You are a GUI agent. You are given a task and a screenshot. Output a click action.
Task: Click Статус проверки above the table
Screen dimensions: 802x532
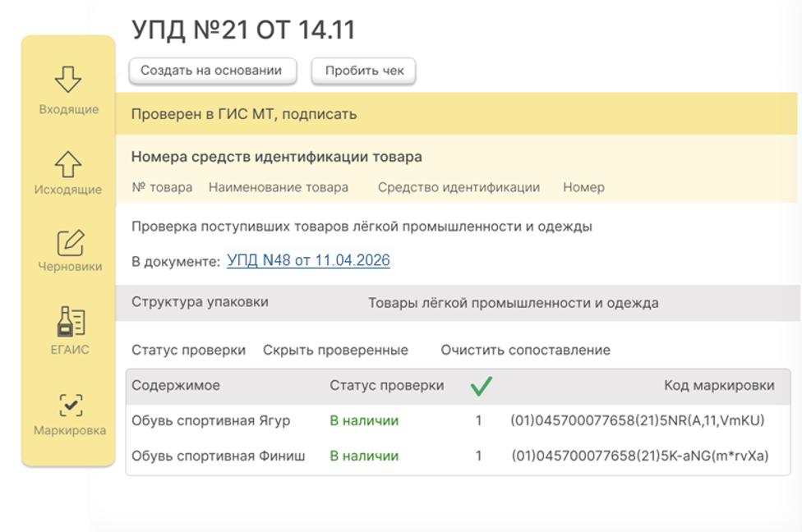[x=188, y=351]
